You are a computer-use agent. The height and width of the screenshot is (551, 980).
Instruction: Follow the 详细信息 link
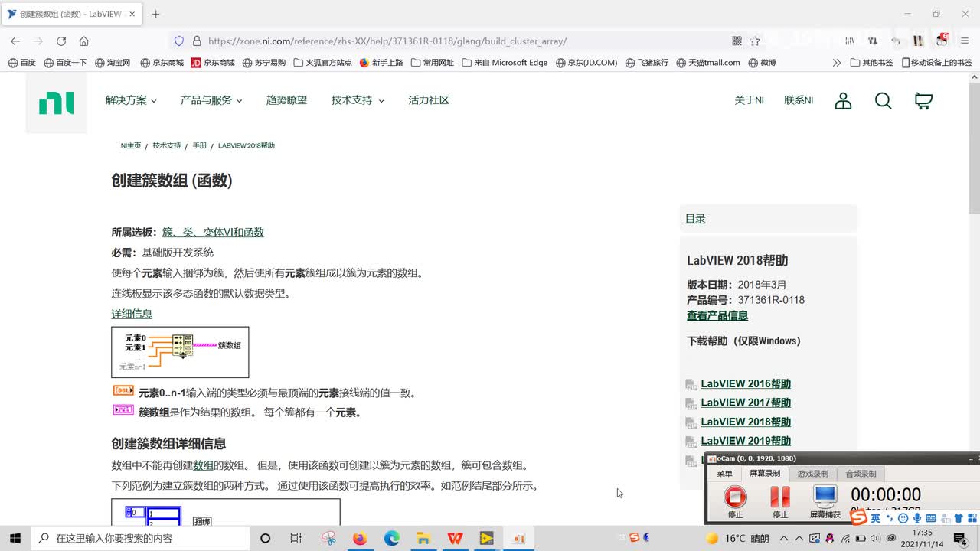[x=132, y=314]
